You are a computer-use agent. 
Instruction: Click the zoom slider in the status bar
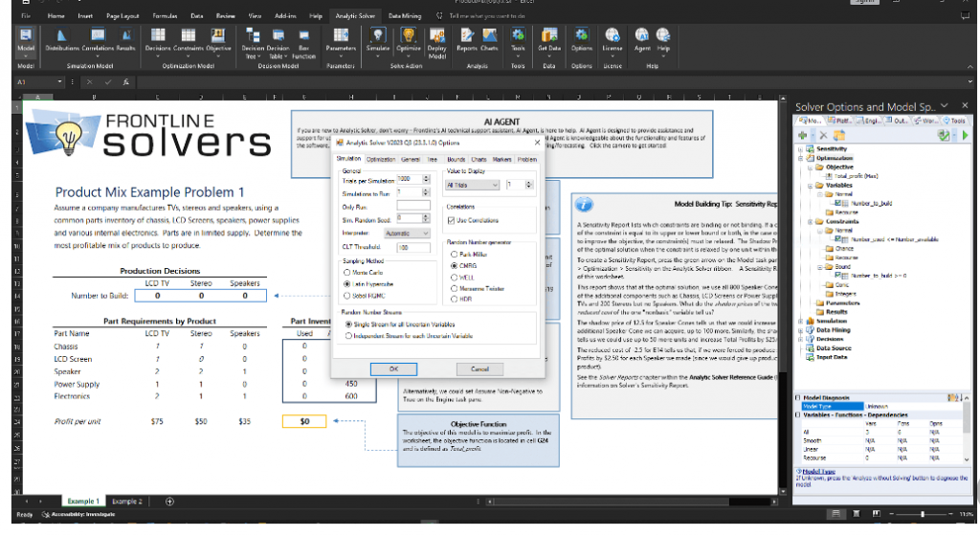[923, 514]
